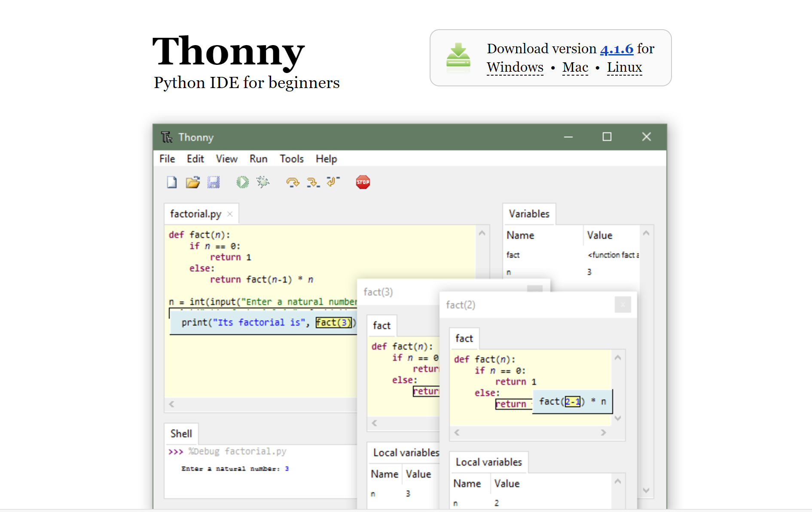
Task: Click up arrow of fact(2) Local variables scrollbar
Action: [618, 482]
